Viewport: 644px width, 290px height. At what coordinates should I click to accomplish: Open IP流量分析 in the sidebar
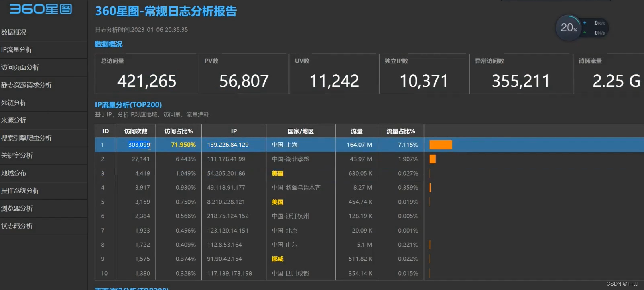tap(16, 50)
